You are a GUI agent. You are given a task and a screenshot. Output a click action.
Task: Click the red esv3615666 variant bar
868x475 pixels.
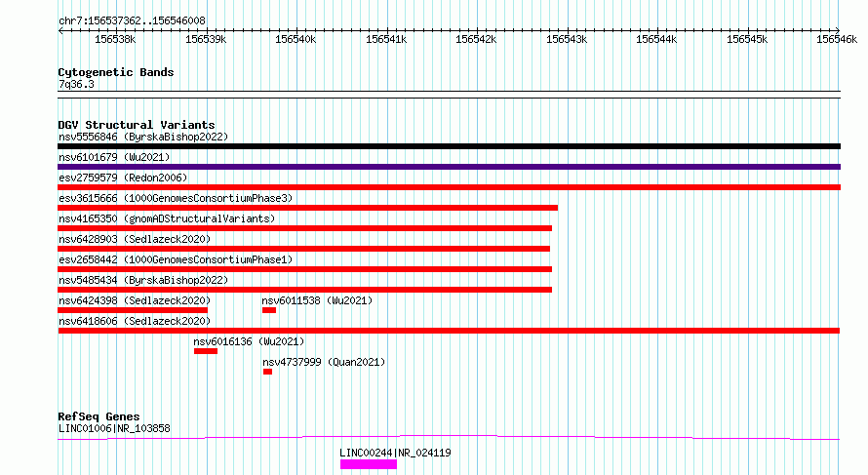click(x=308, y=208)
